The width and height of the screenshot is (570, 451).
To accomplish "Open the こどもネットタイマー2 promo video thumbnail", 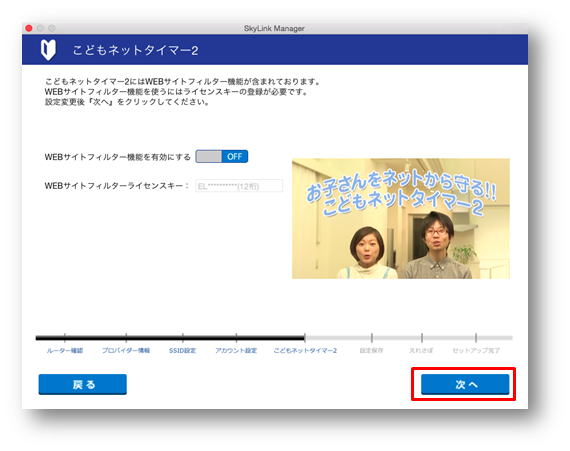I will 401,218.
